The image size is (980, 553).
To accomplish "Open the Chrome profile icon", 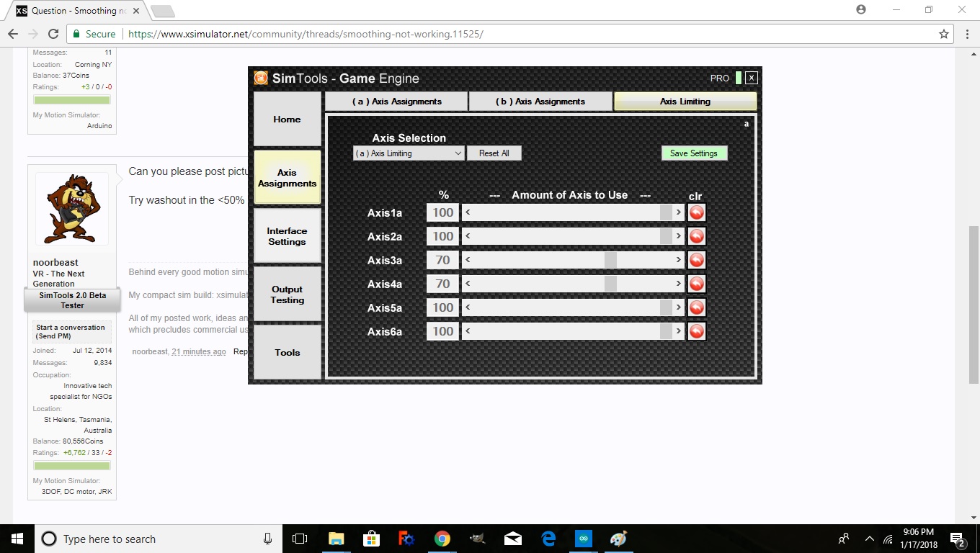I will point(861,10).
